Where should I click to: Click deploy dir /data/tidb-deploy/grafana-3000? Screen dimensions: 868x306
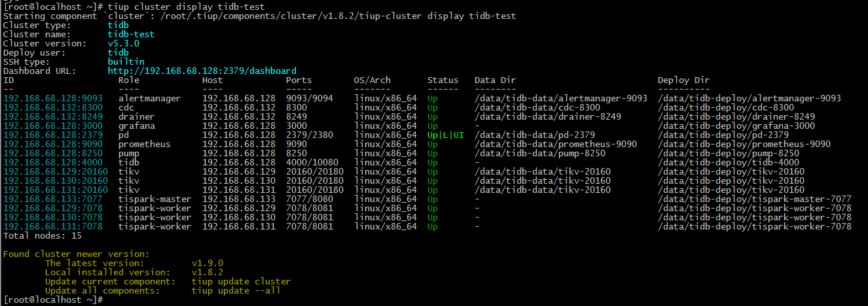click(x=736, y=126)
